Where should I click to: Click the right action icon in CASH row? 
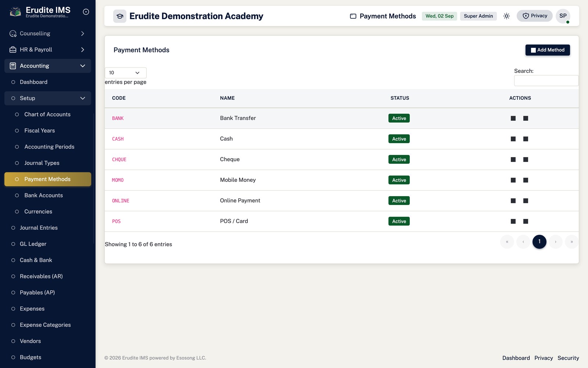pos(526,139)
